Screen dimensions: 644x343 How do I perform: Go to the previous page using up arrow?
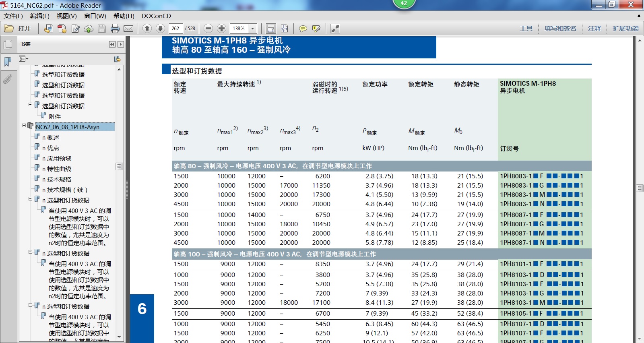147,28
